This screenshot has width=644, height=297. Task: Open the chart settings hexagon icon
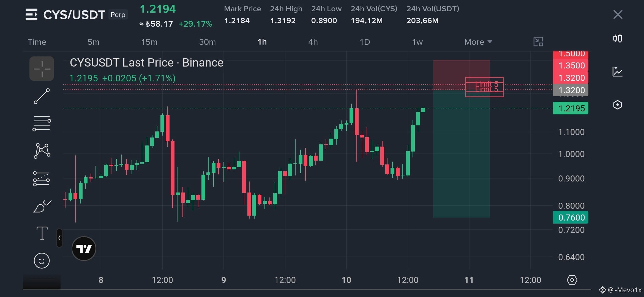click(618, 105)
